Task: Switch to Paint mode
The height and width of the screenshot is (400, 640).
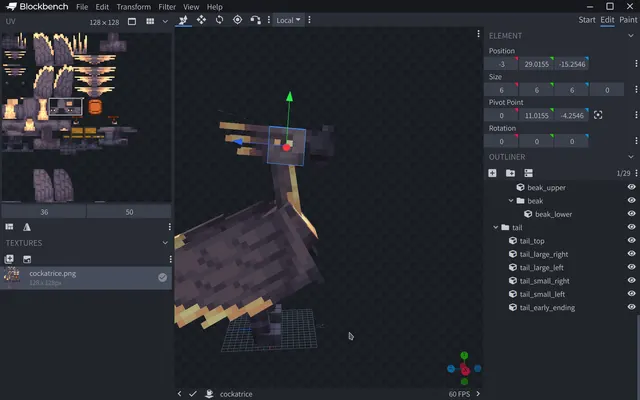Action: 628,20
